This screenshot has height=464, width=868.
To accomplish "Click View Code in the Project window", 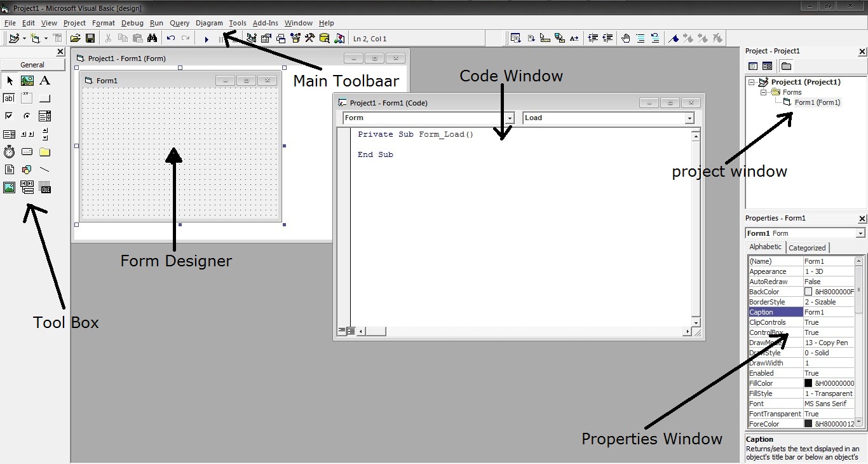I will pos(753,65).
